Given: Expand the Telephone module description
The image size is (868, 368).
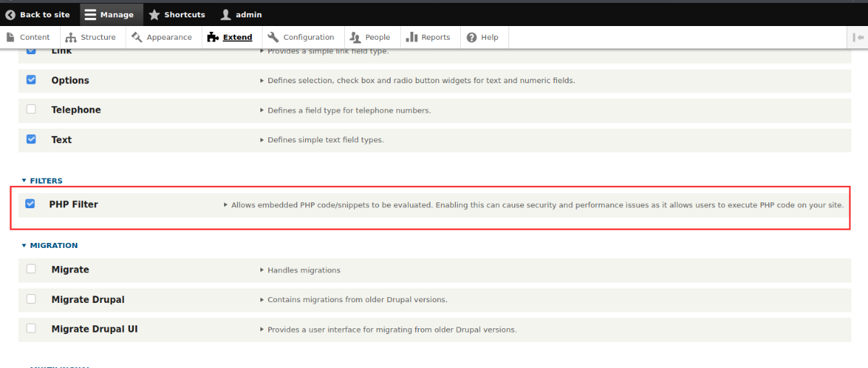Looking at the screenshot, I should point(345,110).
